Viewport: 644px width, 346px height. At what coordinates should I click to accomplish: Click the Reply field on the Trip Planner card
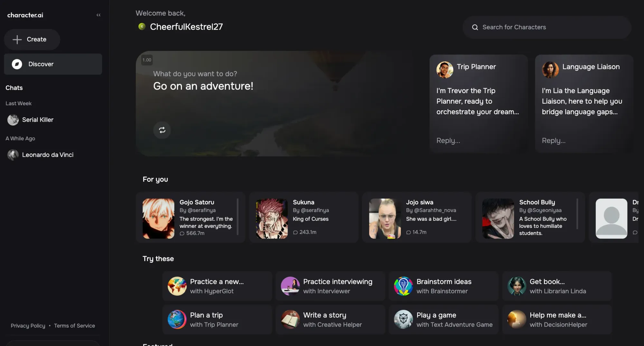(448, 140)
